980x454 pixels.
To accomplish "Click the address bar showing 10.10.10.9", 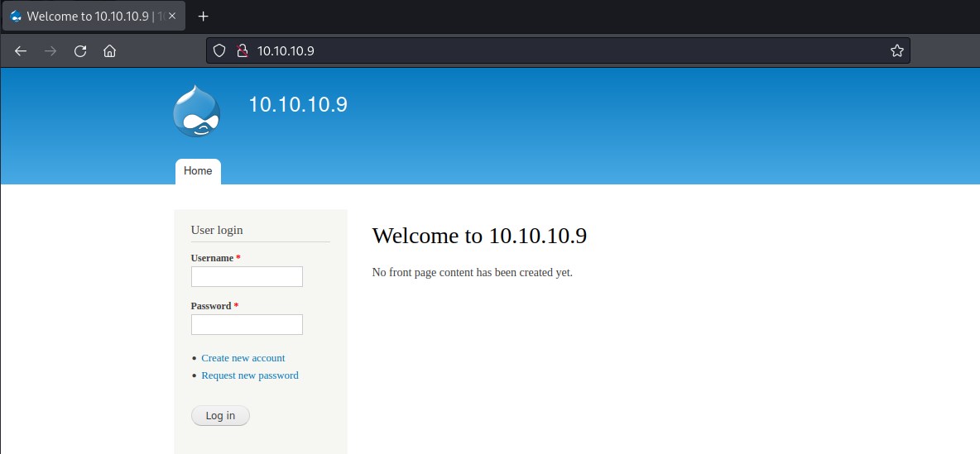I will coord(563,51).
